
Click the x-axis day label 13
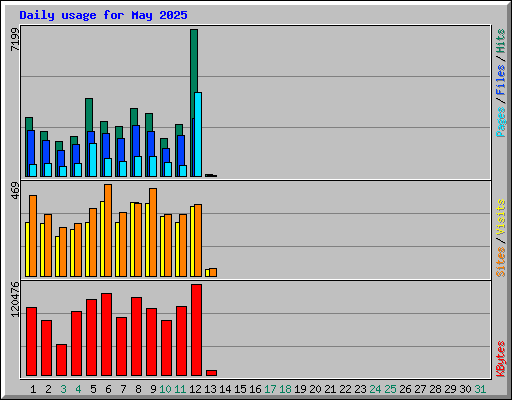pyautogui.click(x=210, y=389)
